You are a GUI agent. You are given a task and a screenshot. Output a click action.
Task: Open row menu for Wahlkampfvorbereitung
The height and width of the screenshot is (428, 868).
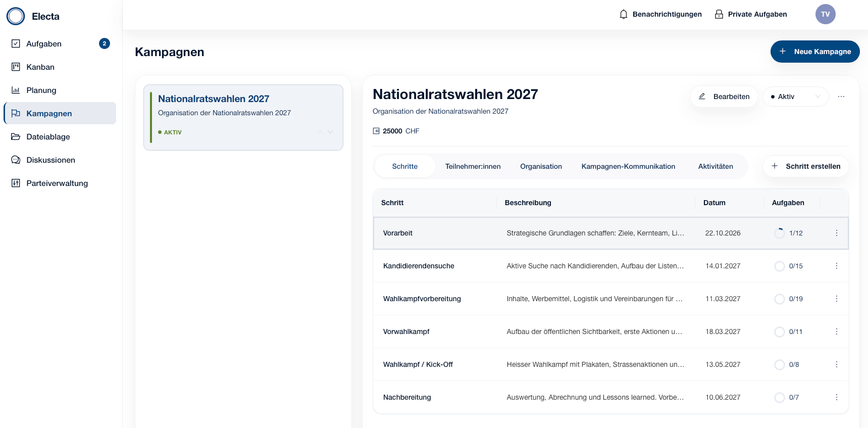836,299
